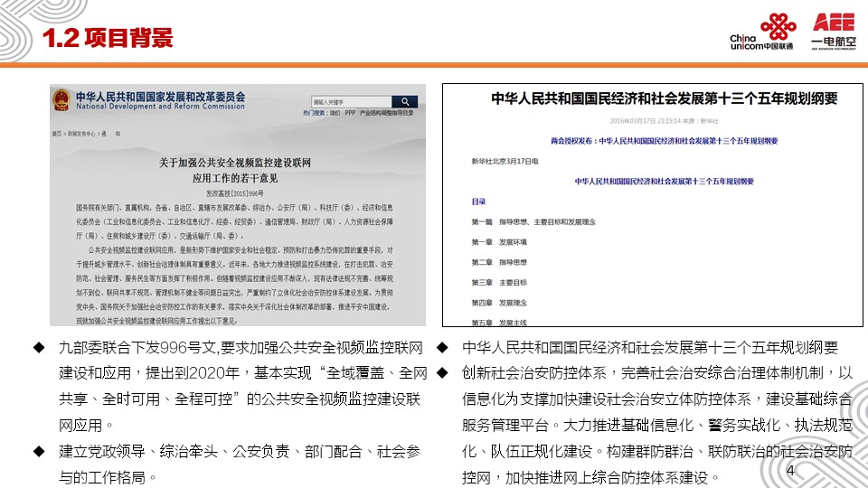Click the bullet paragraph starting 创新社会治安防控体系
This screenshot has width=868, height=488.
[x=657, y=425]
